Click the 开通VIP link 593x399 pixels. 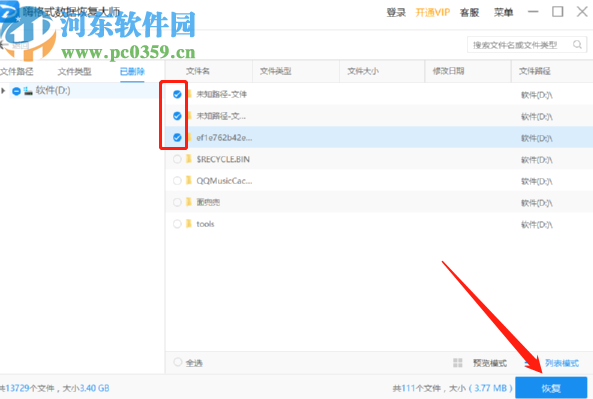433,12
